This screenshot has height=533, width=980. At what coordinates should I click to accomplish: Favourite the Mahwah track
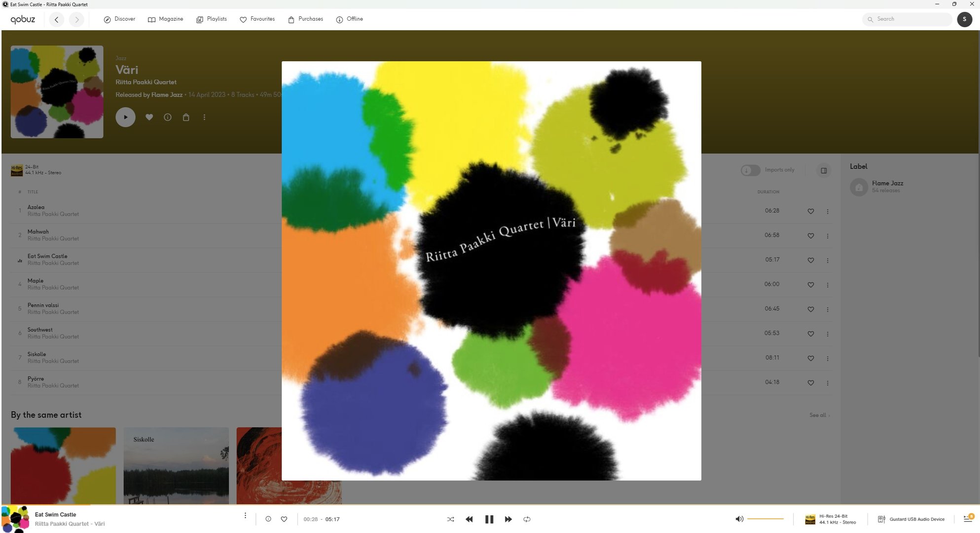810,236
